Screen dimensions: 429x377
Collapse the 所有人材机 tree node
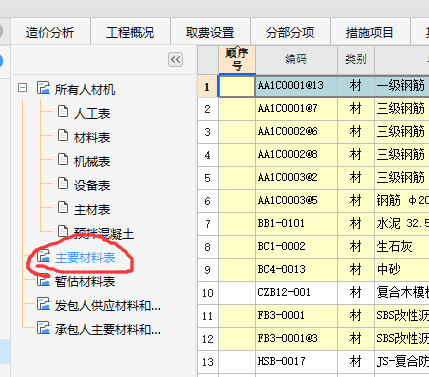[x=23, y=88]
